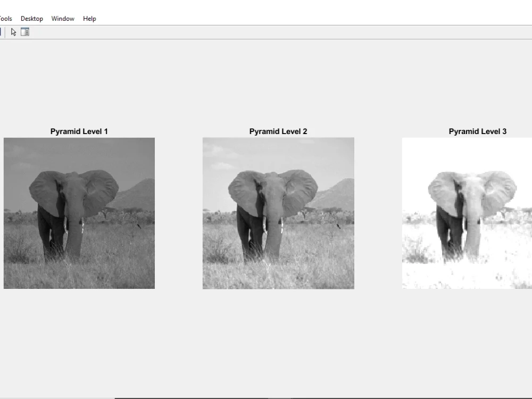The width and height of the screenshot is (532, 399).
Task: Click the empty figure canvas background
Action: pos(266,340)
